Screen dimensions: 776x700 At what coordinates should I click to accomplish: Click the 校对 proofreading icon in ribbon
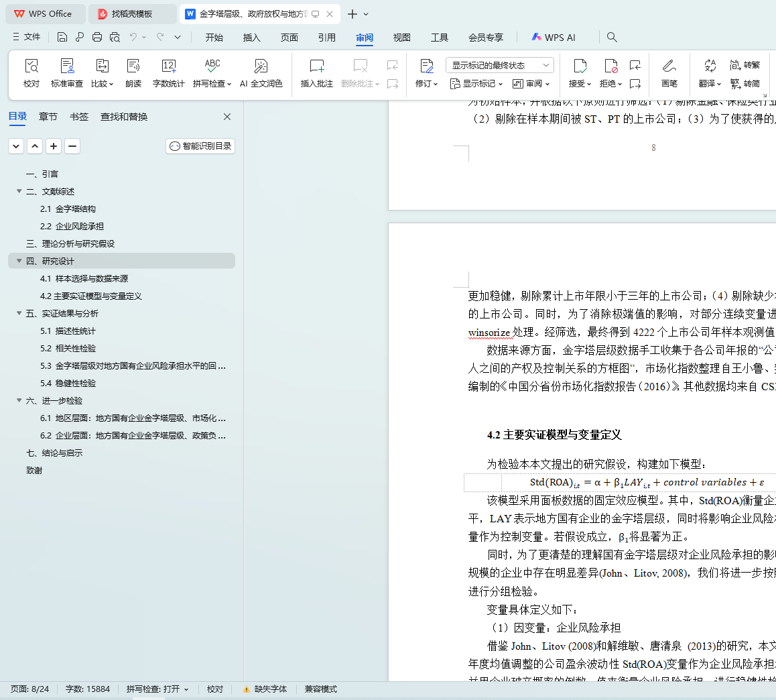(31, 66)
